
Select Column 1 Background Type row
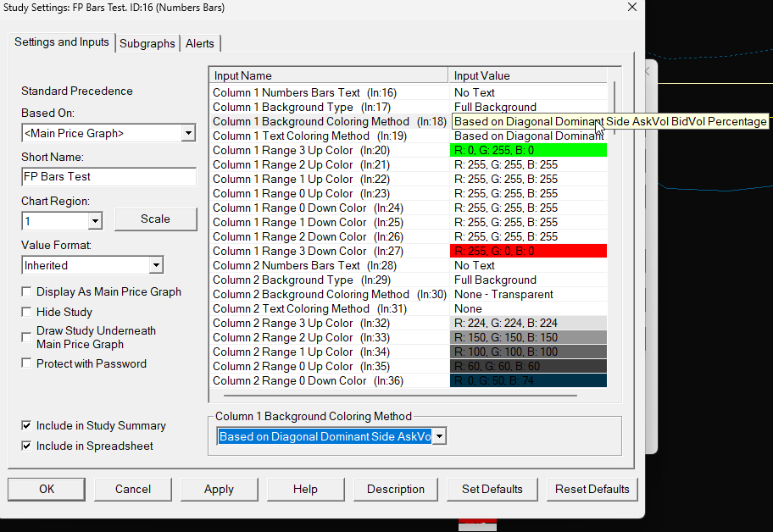click(409, 107)
